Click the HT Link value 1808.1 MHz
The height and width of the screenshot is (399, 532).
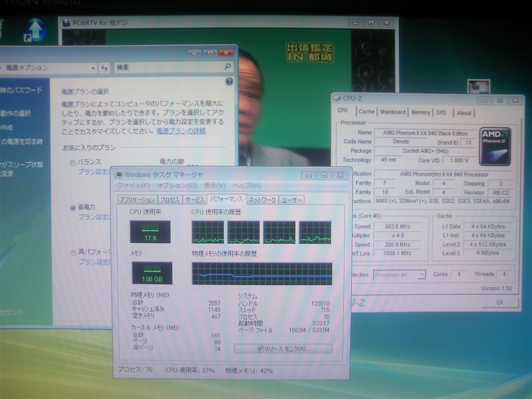coord(397,253)
